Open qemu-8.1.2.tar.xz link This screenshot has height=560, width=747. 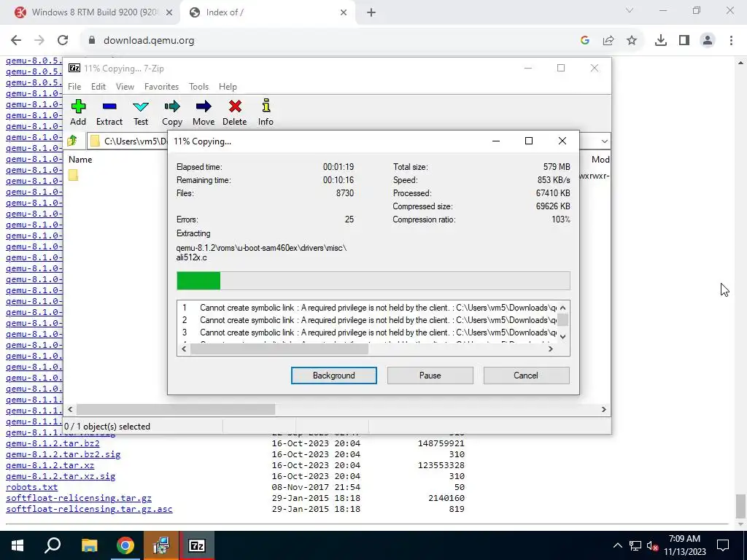(x=50, y=465)
